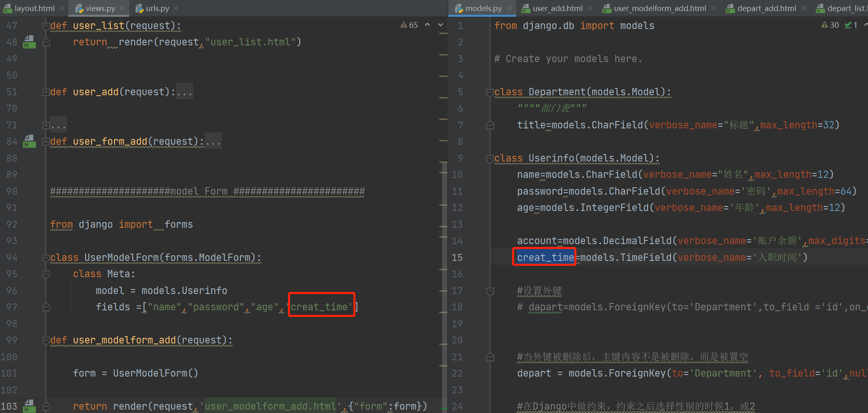Click models.Userinfo on line 96
This screenshot has height=413, width=868.
point(184,290)
